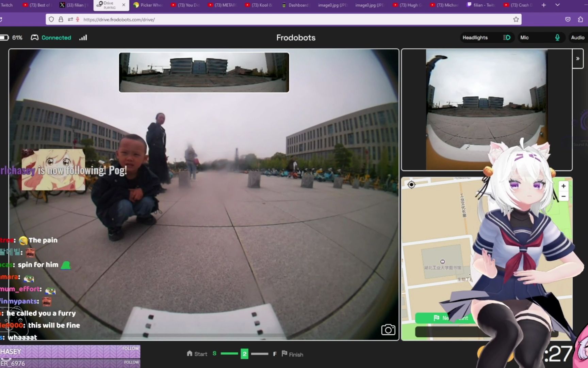Screen dimensions: 588x368
Task: Click the bookmark star icon in address bar
Action: pos(516,19)
